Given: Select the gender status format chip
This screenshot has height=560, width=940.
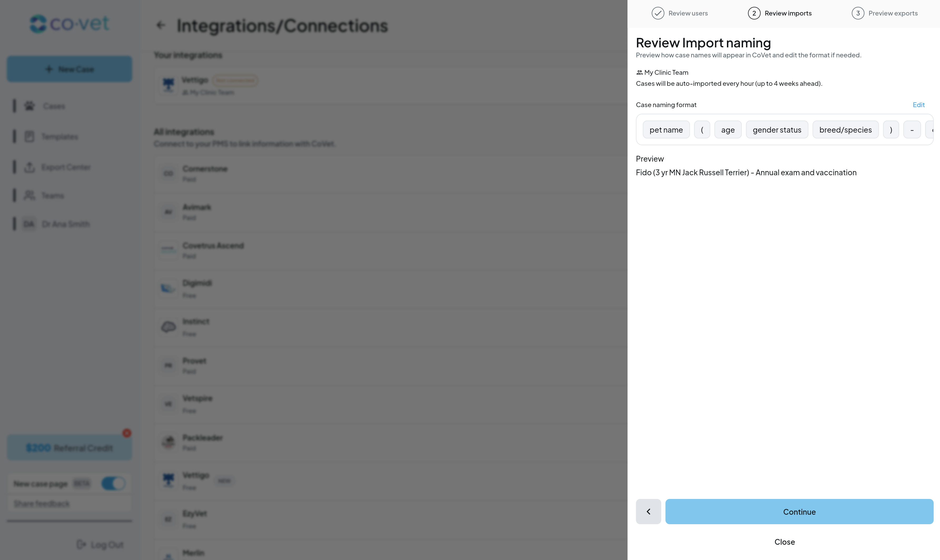Looking at the screenshot, I should point(776,130).
